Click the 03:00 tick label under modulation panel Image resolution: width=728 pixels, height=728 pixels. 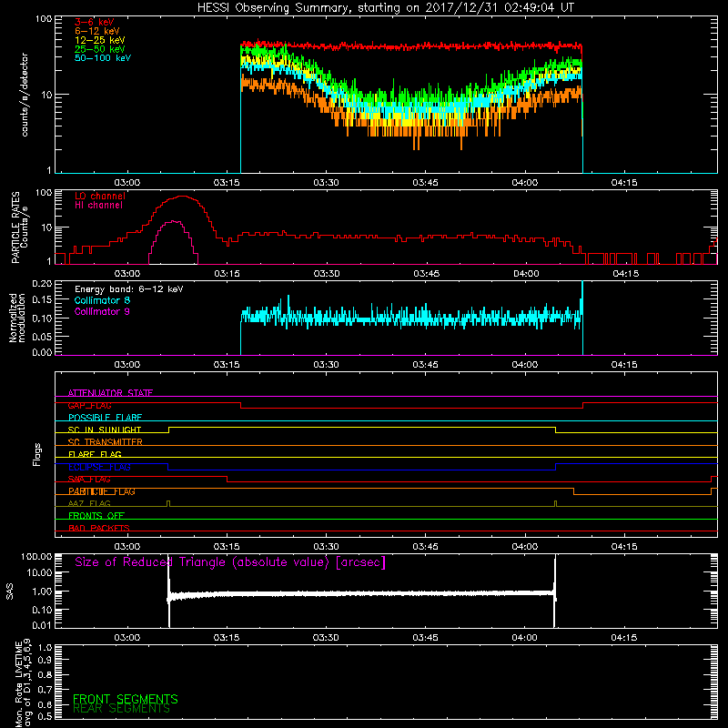click(x=127, y=365)
